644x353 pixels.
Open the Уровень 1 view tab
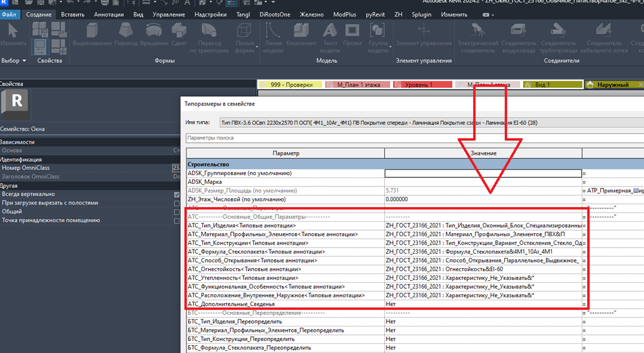[x=422, y=85]
